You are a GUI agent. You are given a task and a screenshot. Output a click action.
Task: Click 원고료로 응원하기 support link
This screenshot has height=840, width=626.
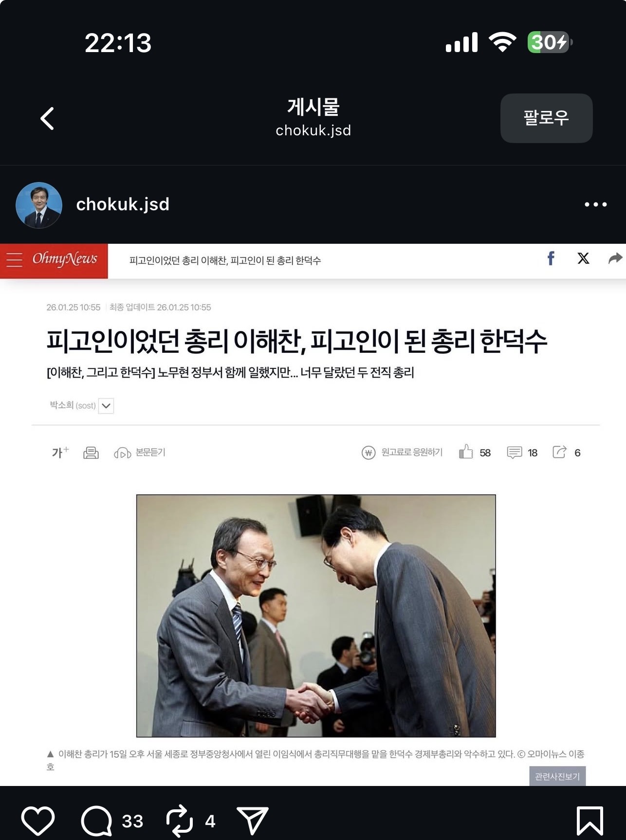point(403,453)
